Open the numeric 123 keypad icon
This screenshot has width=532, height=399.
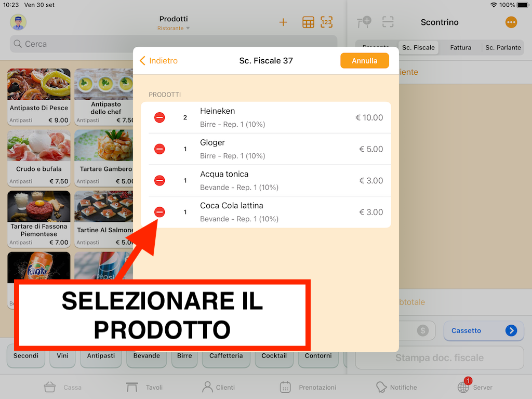click(x=326, y=22)
